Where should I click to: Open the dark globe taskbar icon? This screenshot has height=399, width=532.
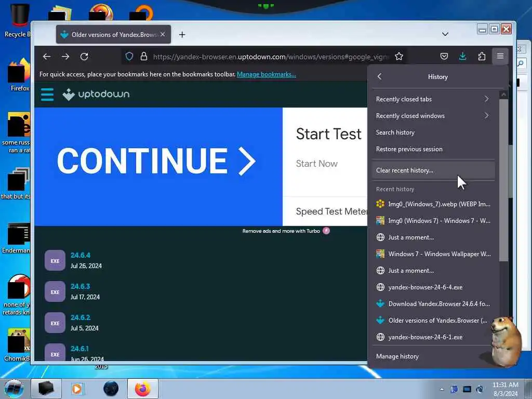[111, 389]
